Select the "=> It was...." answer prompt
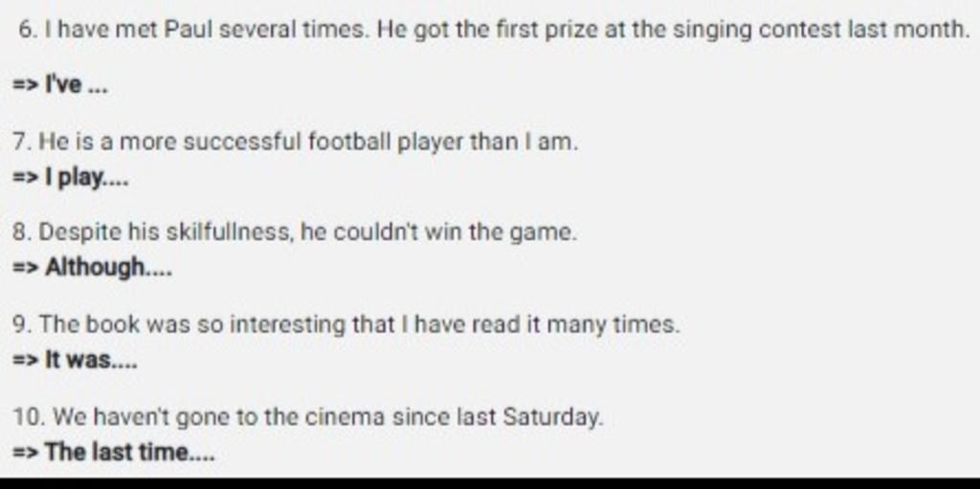Screen dimensions: 980x489 [75, 360]
